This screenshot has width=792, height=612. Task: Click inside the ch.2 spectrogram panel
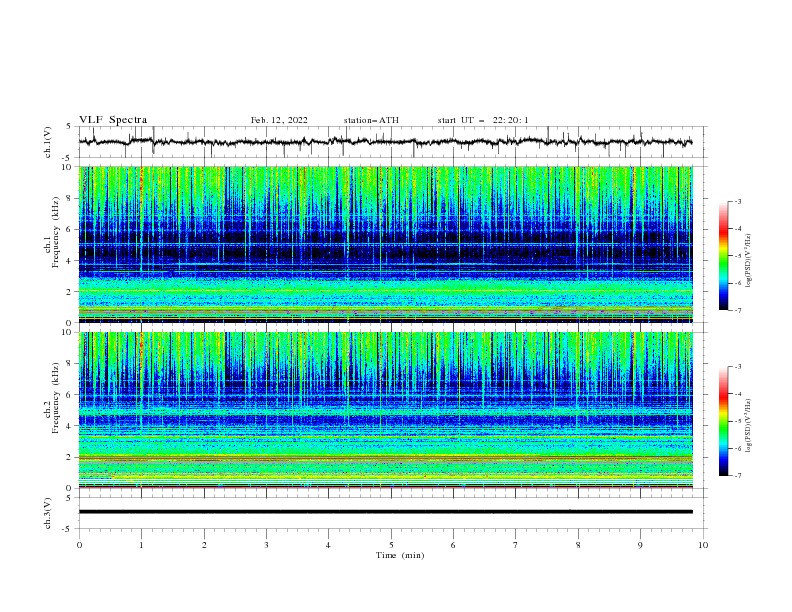pos(385,410)
